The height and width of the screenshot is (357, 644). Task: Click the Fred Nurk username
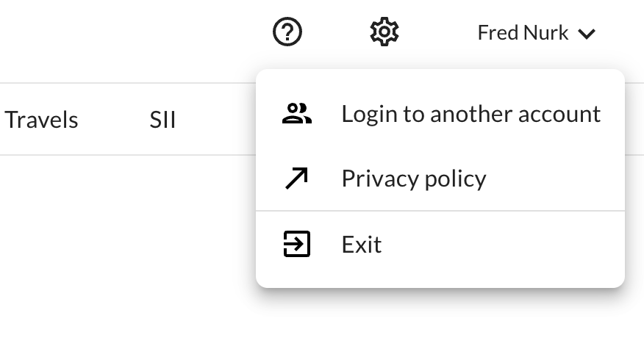tap(523, 33)
